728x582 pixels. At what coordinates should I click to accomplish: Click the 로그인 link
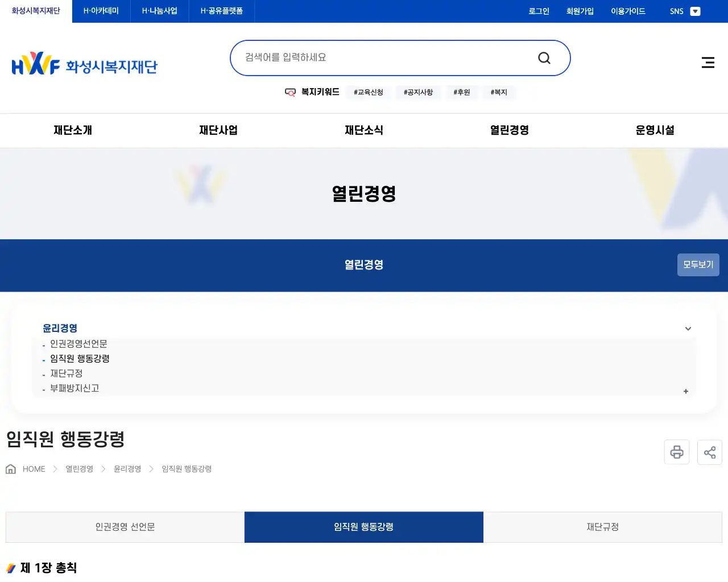(x=539, y=11)
